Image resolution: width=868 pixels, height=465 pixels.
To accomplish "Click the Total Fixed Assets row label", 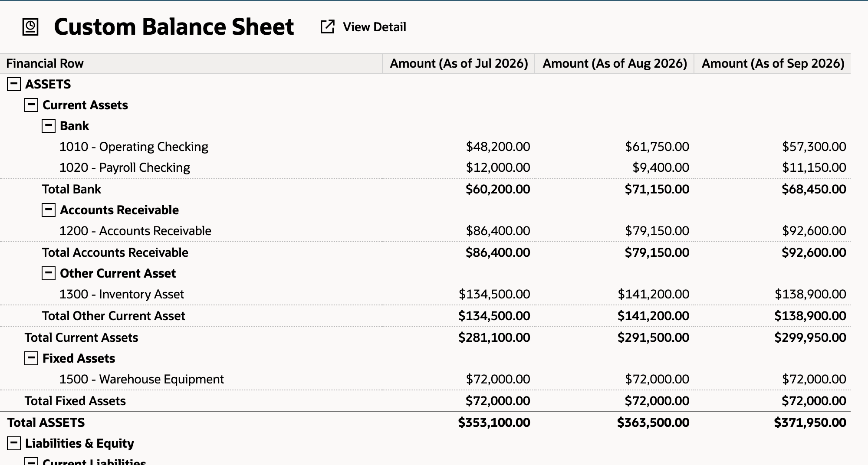I will click(75, 401).
